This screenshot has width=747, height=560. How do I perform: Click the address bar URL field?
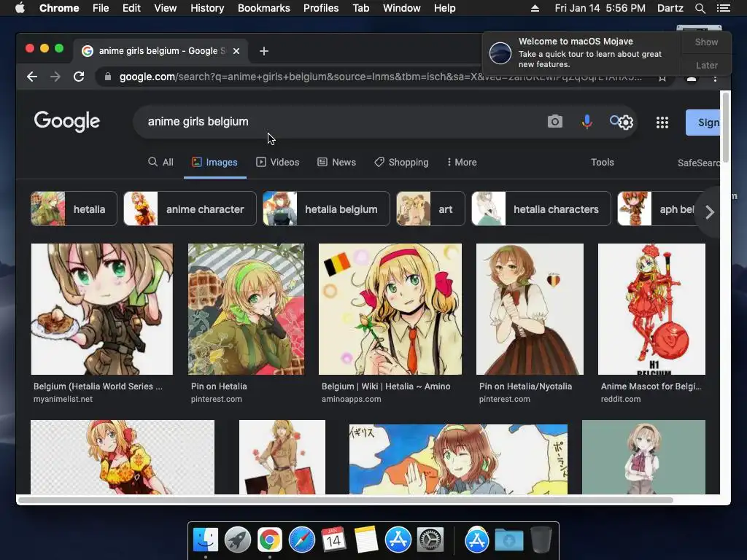(380, 77)
